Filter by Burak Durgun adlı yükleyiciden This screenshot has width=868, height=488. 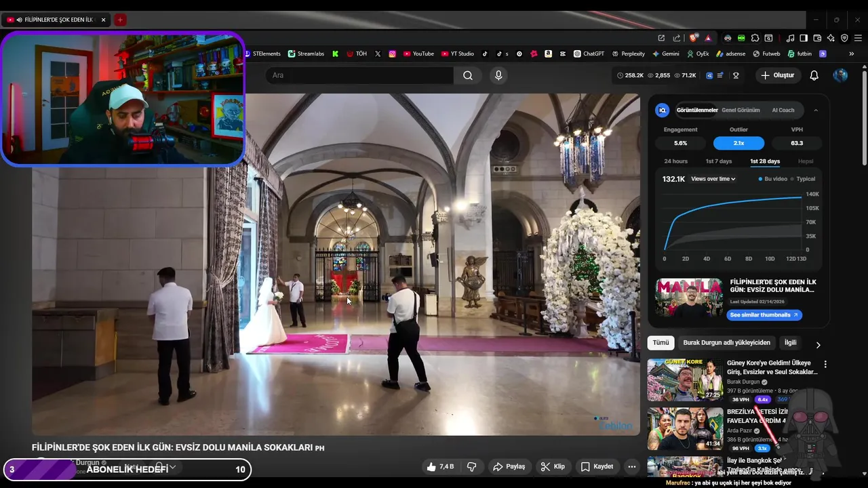click(726, 342)
